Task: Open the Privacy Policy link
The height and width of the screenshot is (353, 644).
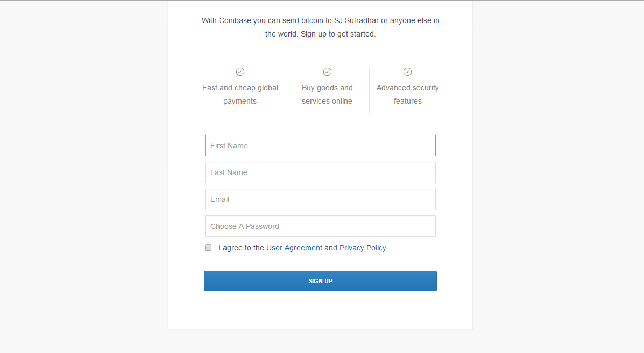Action: pos(363,248)
